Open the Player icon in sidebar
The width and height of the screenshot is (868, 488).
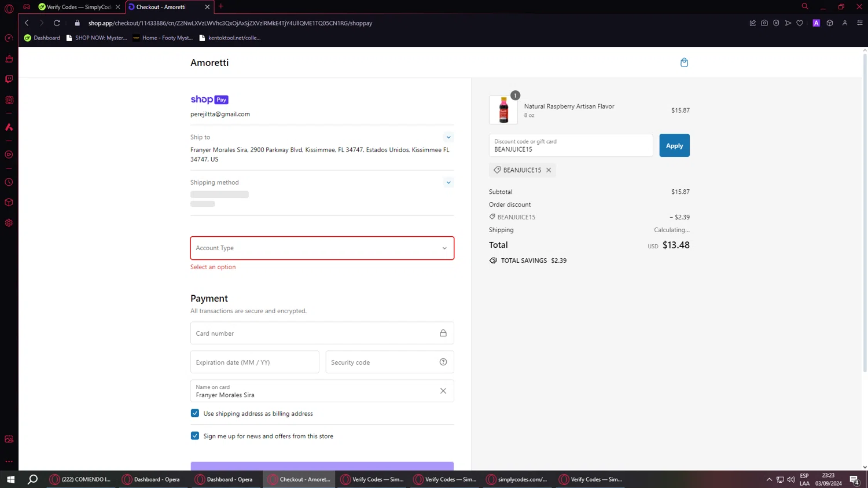(x=9, y=155)
